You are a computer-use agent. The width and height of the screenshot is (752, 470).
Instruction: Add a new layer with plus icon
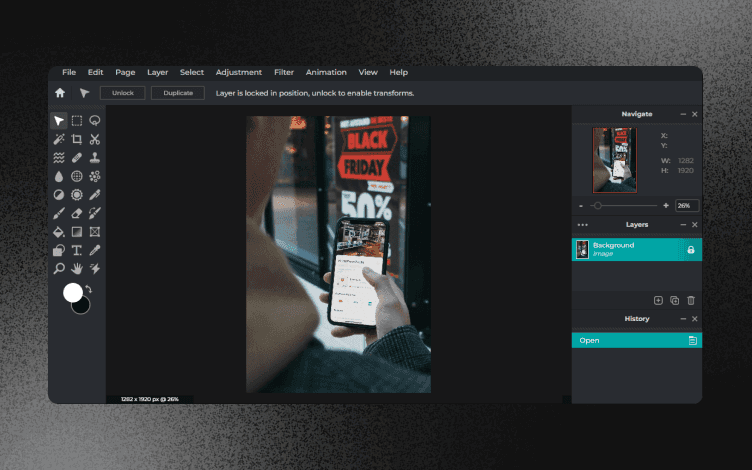[x=658, y=301]
